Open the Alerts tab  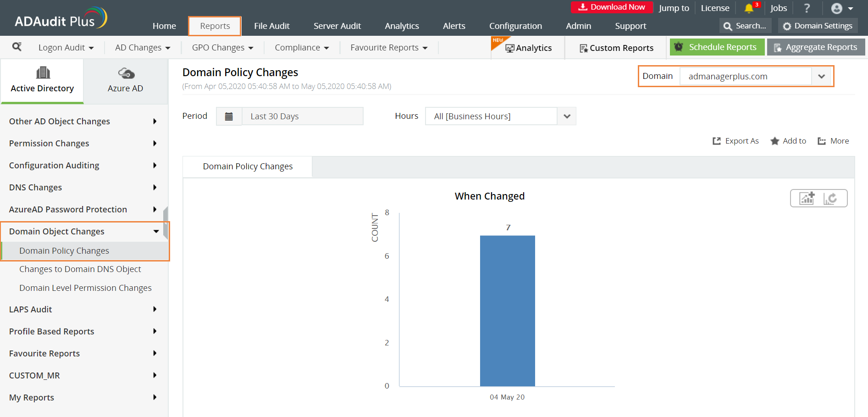(x=454, y=26)
